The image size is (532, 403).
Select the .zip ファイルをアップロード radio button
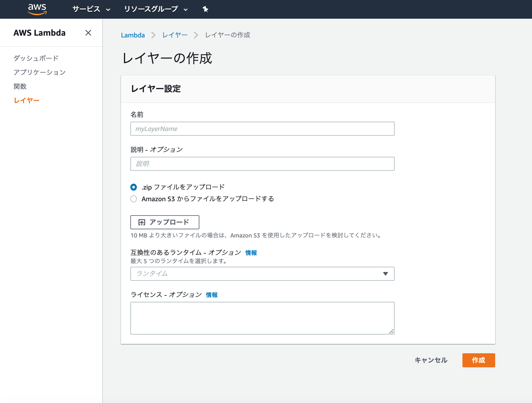[134, 187]
